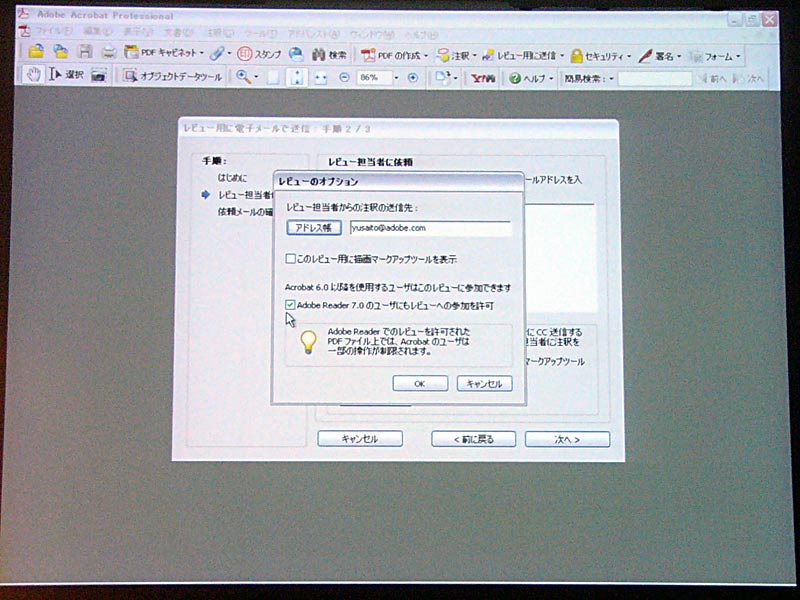Open the ウィンドウ menu

372,35
